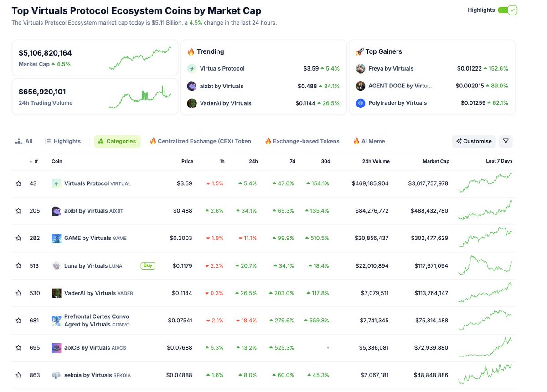Screen dimensions: 547x392
Task: Open Polytrader by Virtuals in Top Gainers
Action: 397,103
